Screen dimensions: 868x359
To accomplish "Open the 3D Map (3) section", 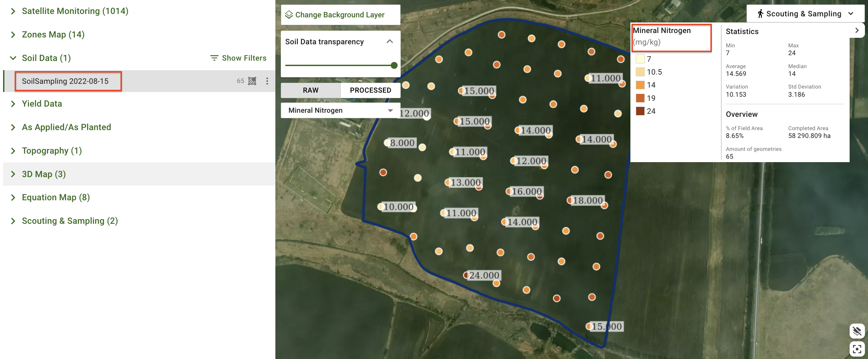I will (x=44, y=174).
